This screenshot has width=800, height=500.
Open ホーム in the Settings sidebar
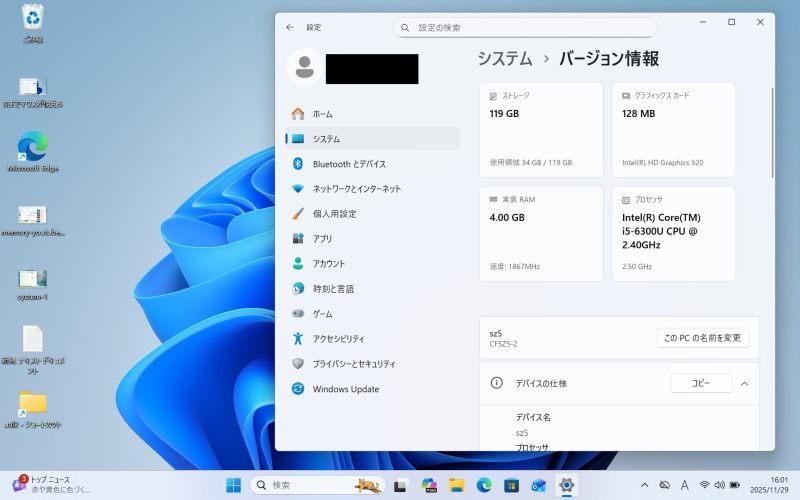(372, 114)
